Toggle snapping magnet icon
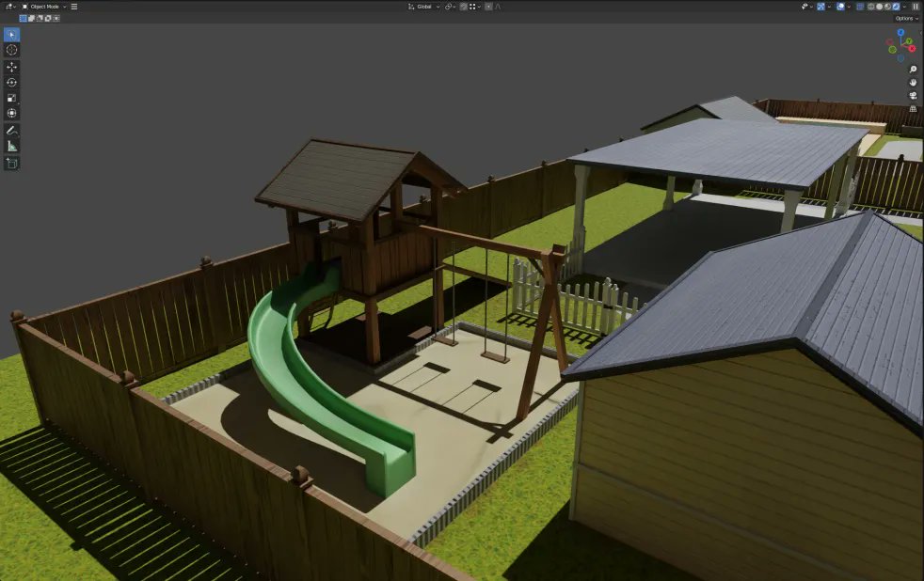The width and height of the screenshot is (924, 581). tap(463, 7)
